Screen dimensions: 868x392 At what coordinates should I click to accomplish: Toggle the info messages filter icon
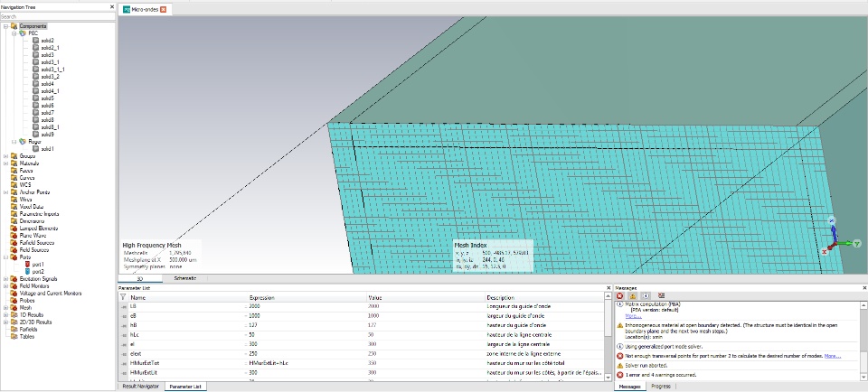pyautogui.click(x=646, y=295)
